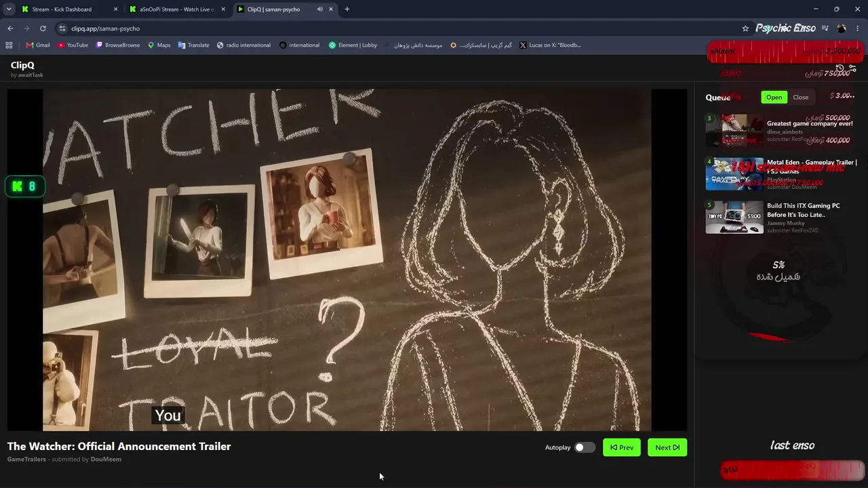Click the video player area

(x=347, y=260)
